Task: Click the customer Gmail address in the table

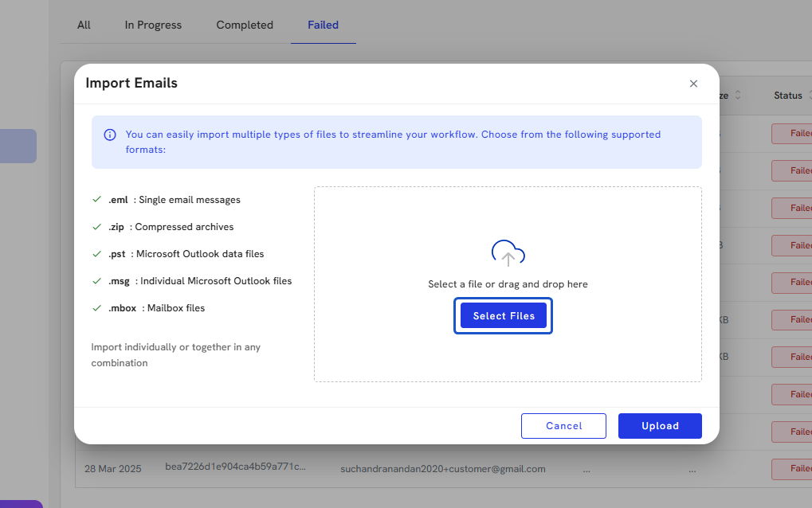Action: [442, 469]
